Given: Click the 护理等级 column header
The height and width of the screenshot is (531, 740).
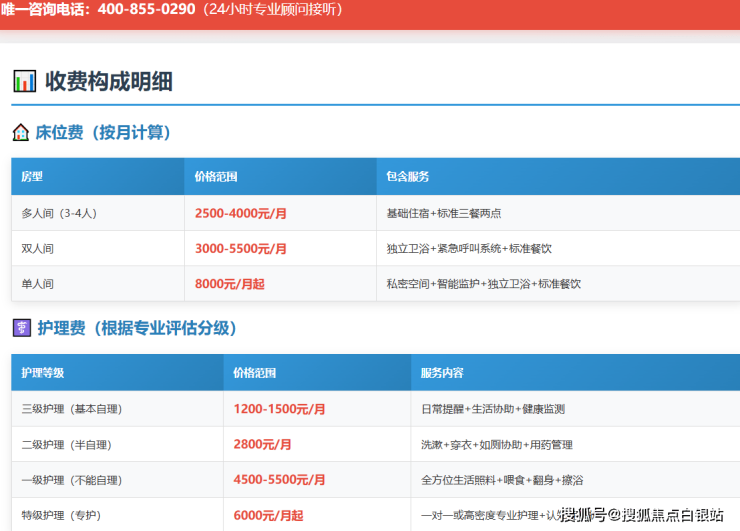Looking at the screenshot, I should coord(43,373).
